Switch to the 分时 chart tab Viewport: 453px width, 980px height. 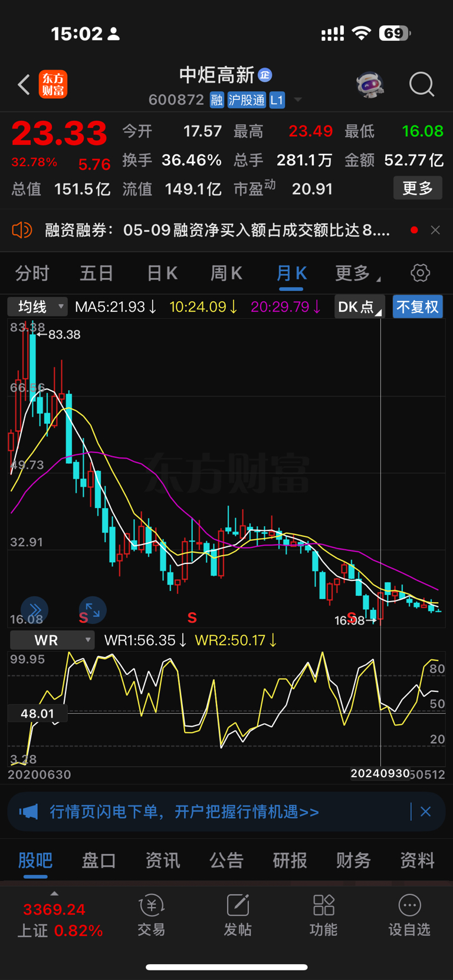[32, 273]
